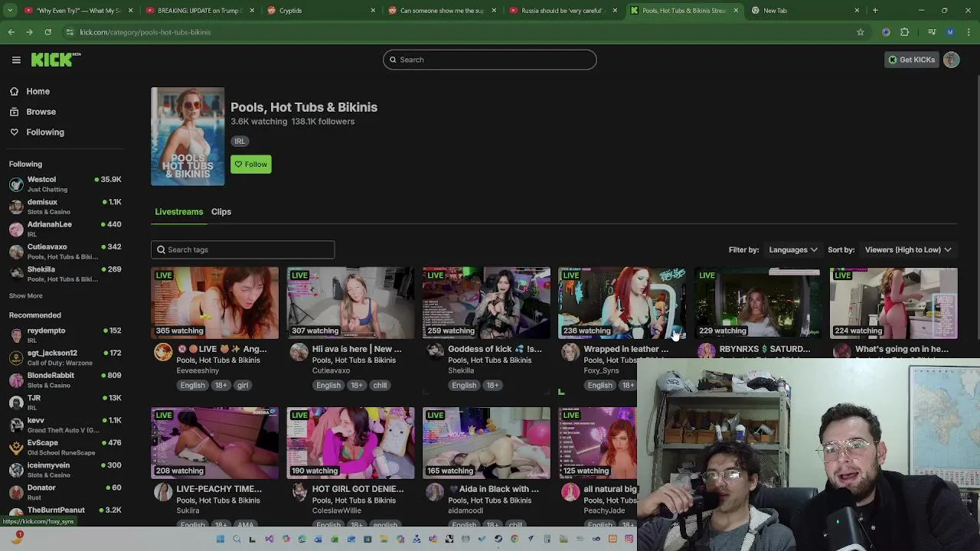The height and width of the screenshot is (551, 980).
Task: Click Cutieavaxo avatar in sidebar
Action: [16, 251]
